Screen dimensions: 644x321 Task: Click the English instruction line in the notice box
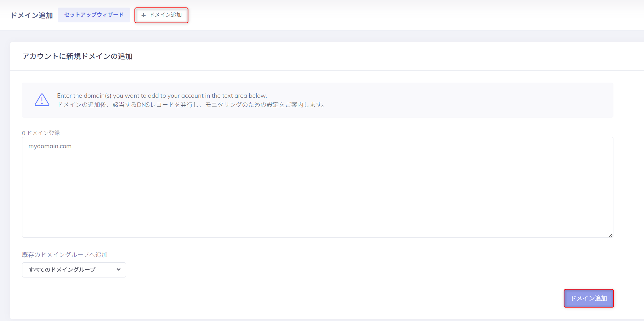[162, 95]
